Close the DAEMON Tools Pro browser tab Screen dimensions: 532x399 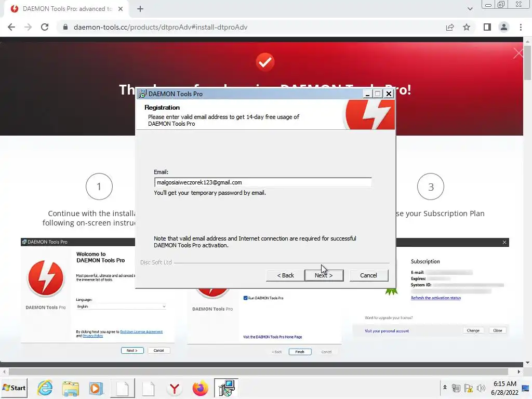[x=121, y=9]
